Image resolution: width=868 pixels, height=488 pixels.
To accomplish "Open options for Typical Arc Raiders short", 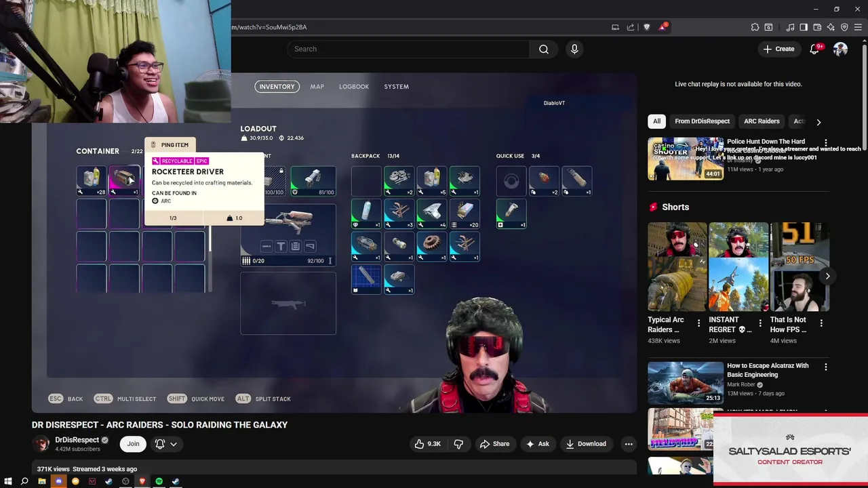I will pyautogui.click(x=698, y=324).
